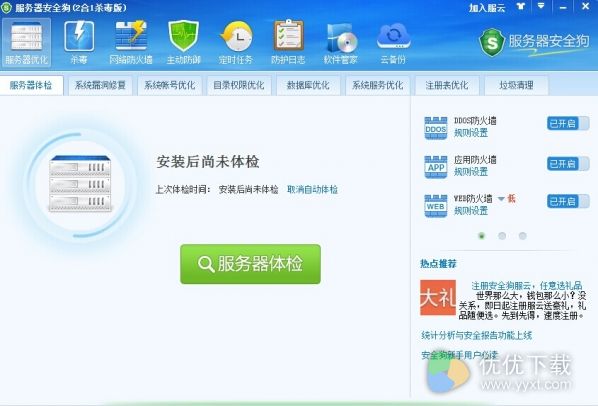Switch to the 系统服务优化 tab
The height and width of the screenshot is (406, 598).
coord(378,85)
